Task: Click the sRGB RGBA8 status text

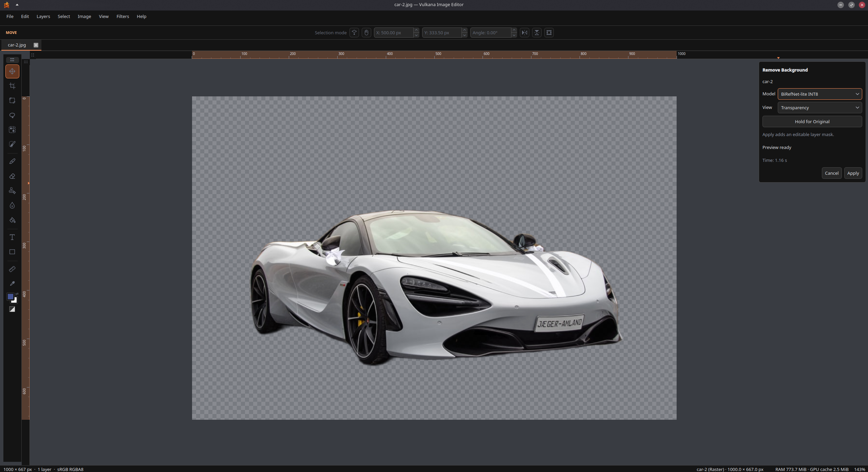Action: 70,469
